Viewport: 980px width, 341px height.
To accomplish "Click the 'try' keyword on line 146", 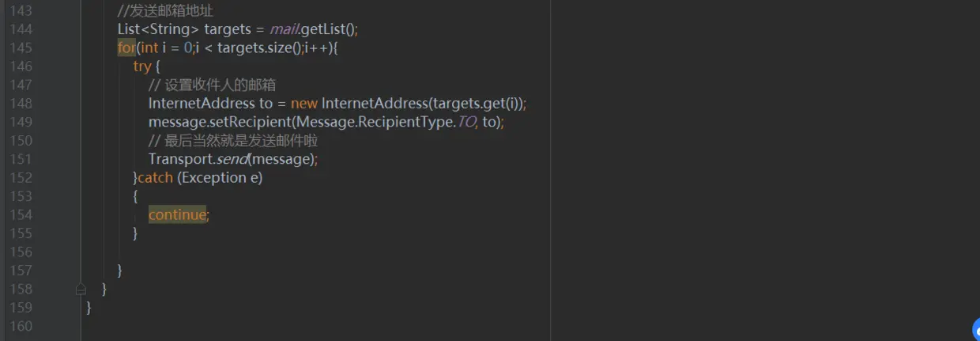I will [141, 66].
